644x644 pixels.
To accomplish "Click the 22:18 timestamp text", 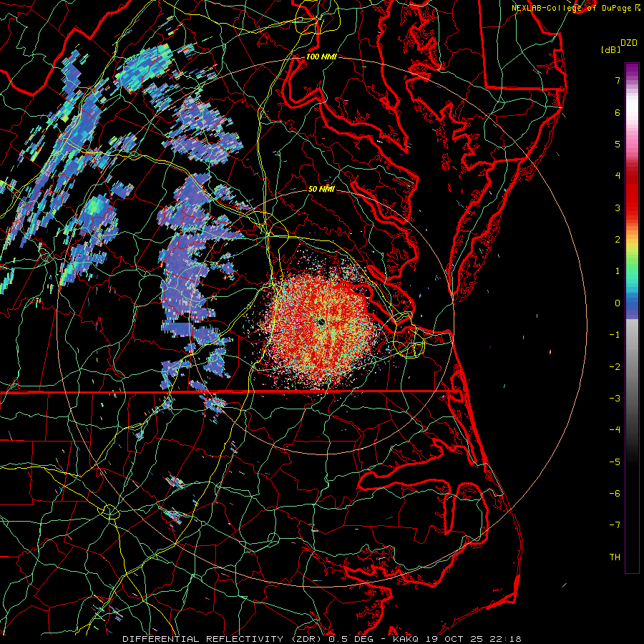I will 505,639.
